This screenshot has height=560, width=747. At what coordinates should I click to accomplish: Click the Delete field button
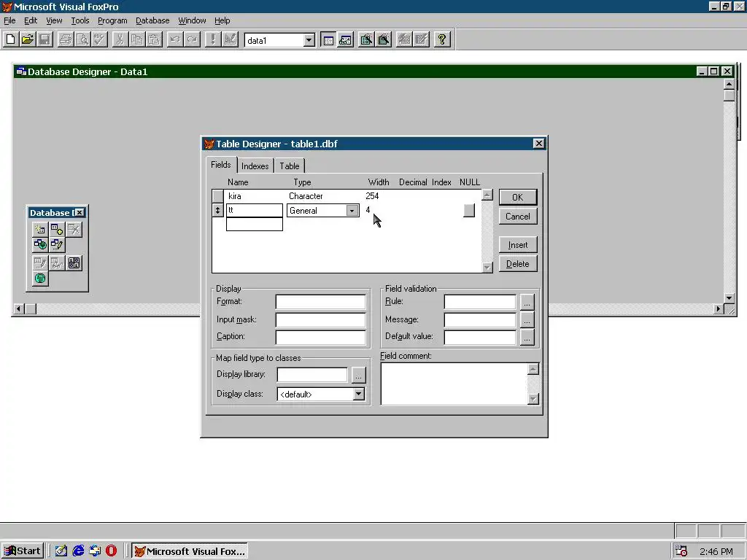tap(518, 264)
